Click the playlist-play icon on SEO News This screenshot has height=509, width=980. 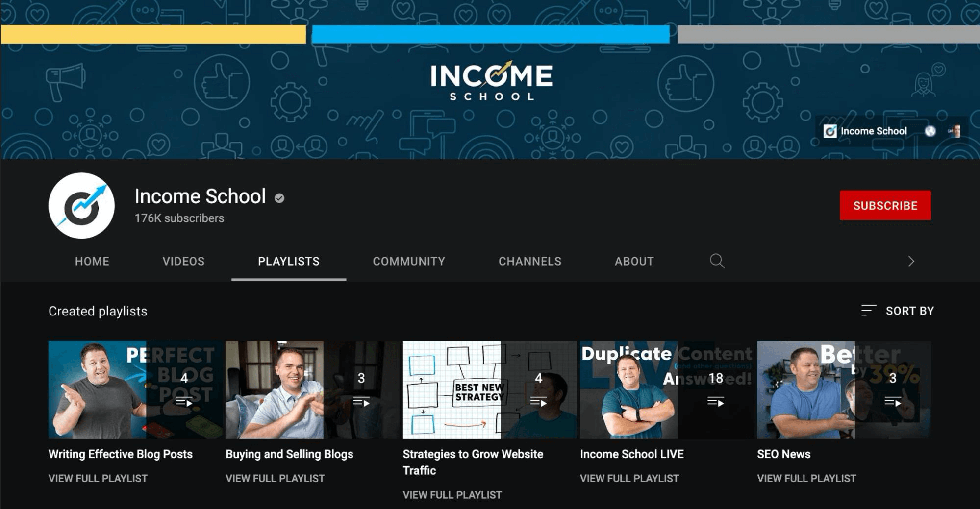[893, 402]
